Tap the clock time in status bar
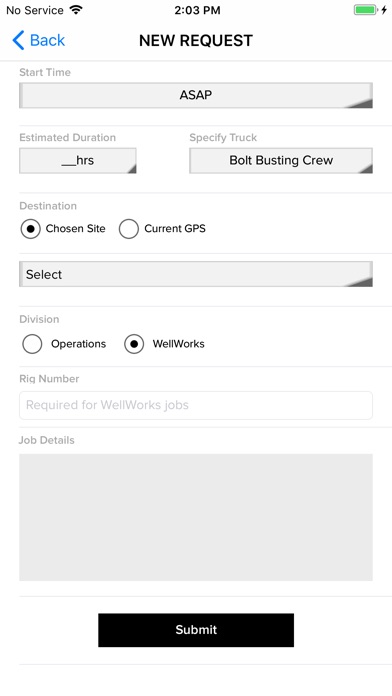 tap(197, 10)
